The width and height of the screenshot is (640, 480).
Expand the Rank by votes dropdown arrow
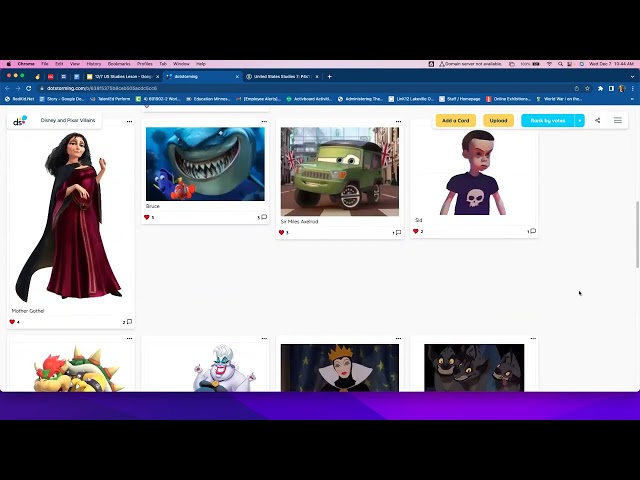pyautogui.click(x=580, y=120)
